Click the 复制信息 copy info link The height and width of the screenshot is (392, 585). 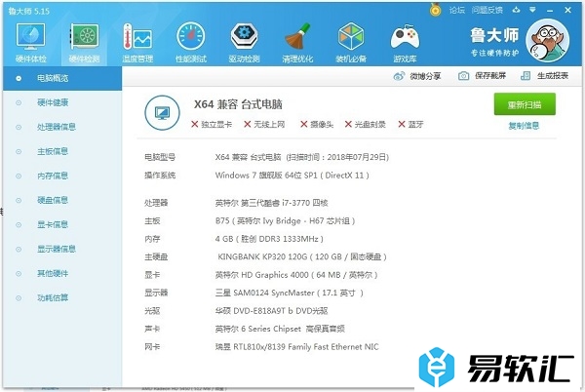[x=524, y=126]
